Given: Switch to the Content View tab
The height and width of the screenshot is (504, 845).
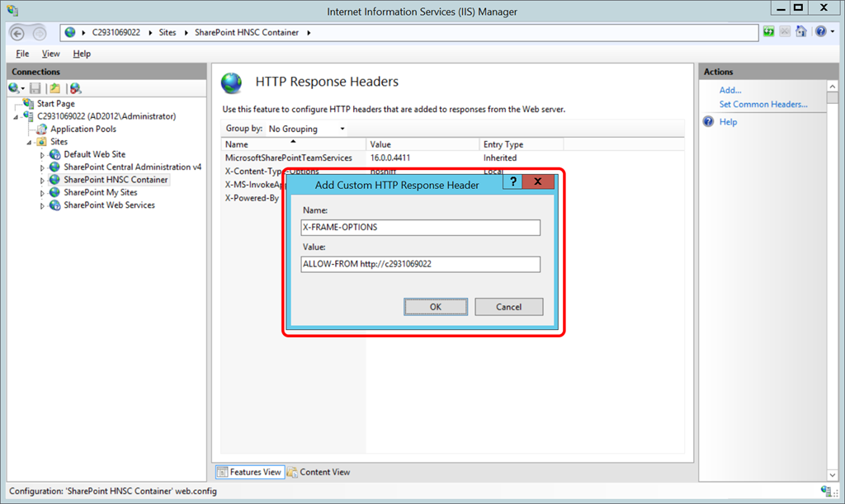Looking at the screenshot, I should tap(319, 472).
